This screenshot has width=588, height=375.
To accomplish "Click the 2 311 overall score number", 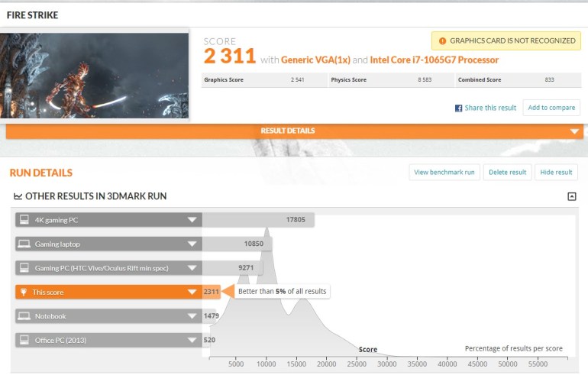I will [x=230, y=57].
